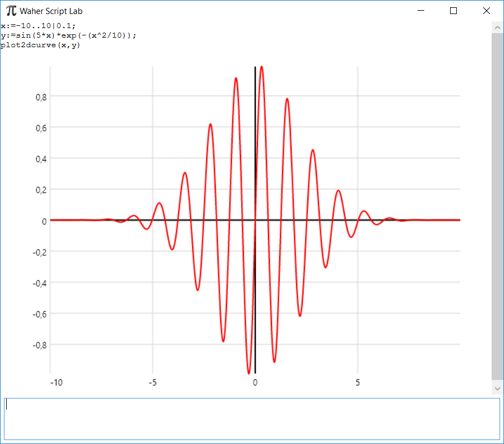
Task: Click the Waher Script Lab title text
Action: coord(51,11)
